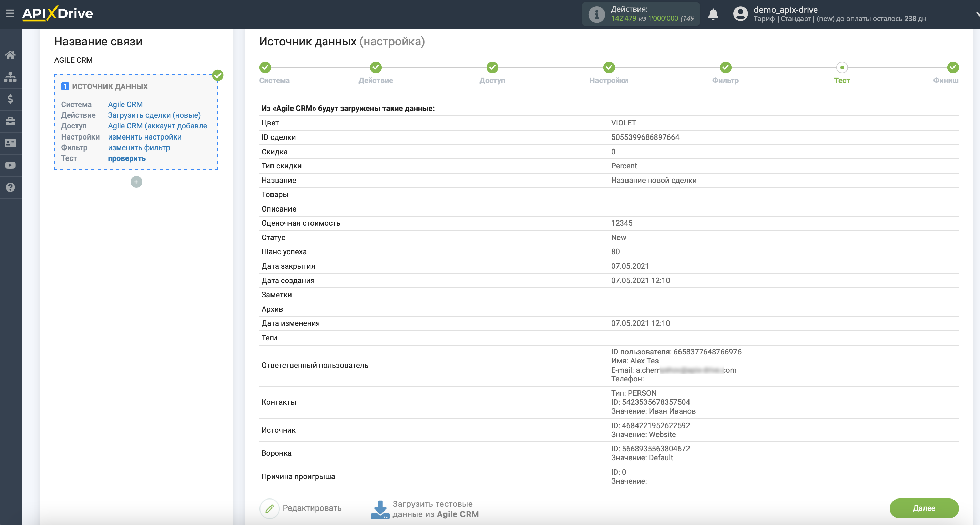Click Редактировать label
This screenshot has height=525, width=980.
coord(312,508)
